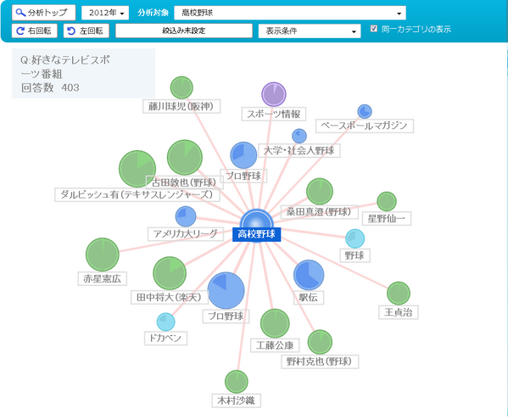Click the 木村沙織 node circle

coord(237,382)
